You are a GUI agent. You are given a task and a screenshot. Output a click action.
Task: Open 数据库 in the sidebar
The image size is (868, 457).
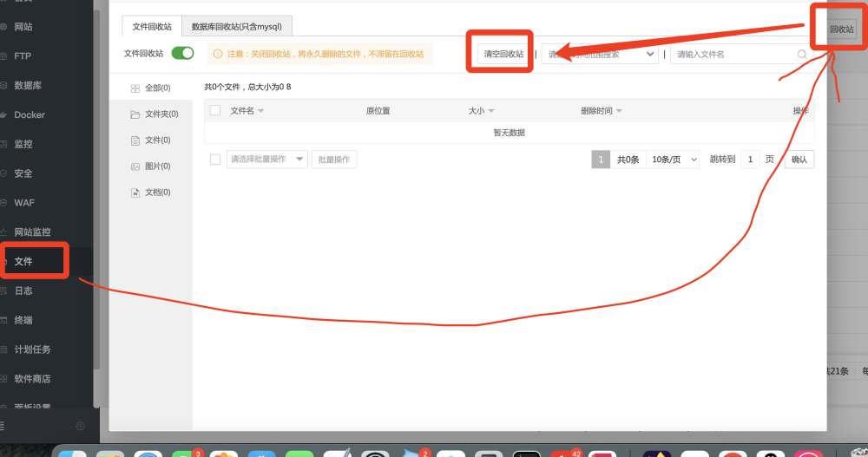pos(28,85)
